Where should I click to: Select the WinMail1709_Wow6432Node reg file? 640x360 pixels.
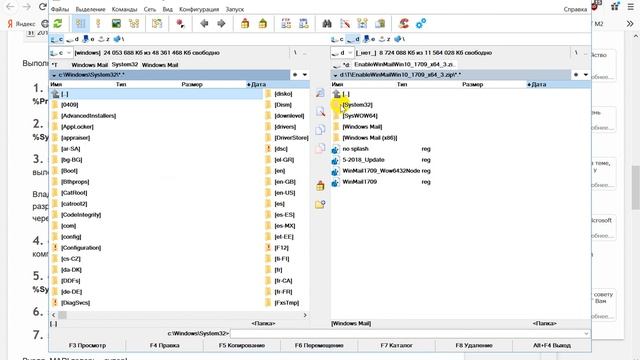coord(381,171)
